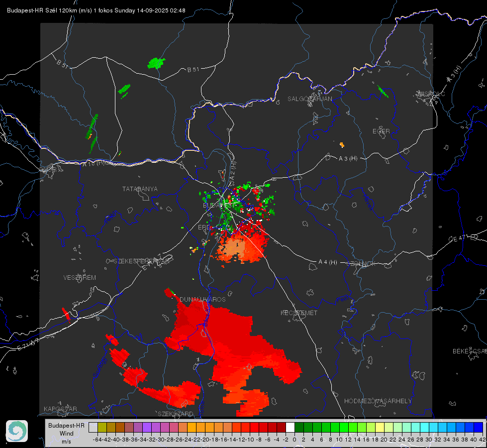Click the KAPOSVAR city label
The image size is (487, 448).
[60, 409]
